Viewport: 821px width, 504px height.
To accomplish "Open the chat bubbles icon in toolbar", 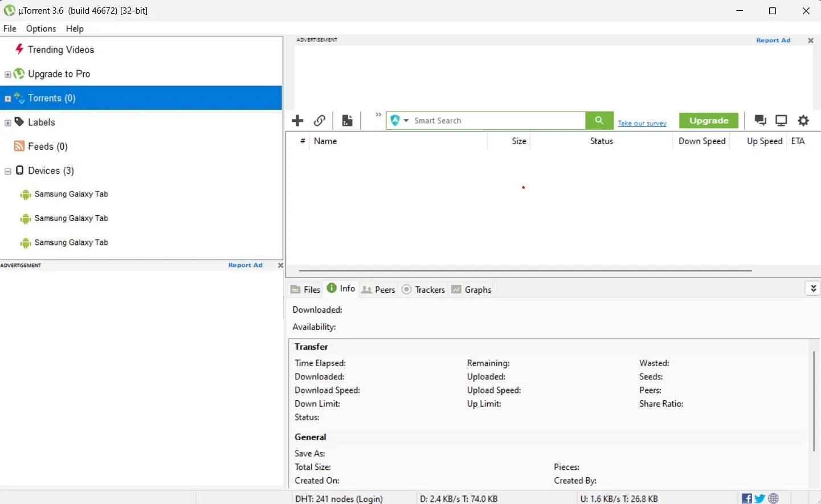I will (x=760, y=120).
